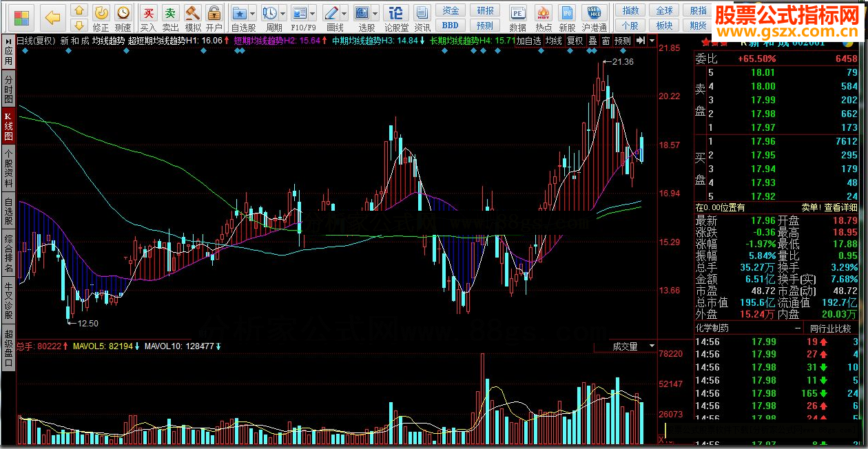Toggle the 叠 overlay option
The height and width of the screenshot is (449, 868).
coord(592,41)
